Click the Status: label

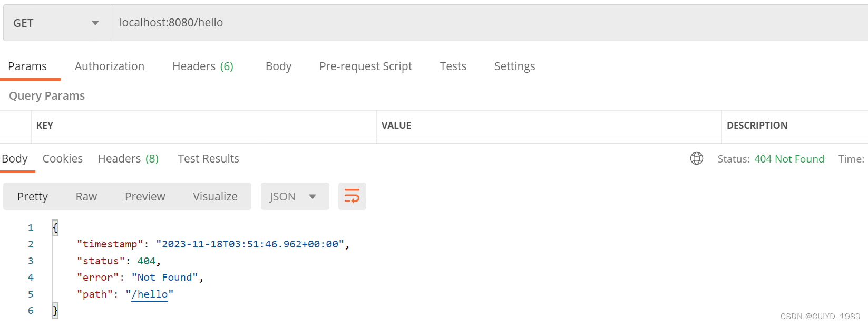tap(734, 159)
